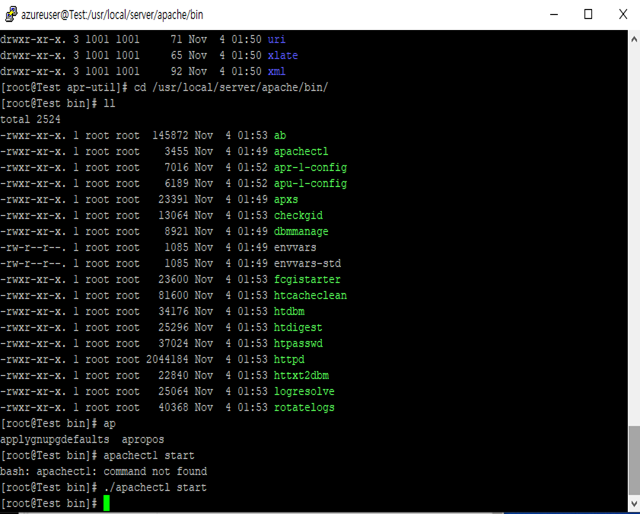Click the scrollbar down arrow
This screenshot has width=640, height=514.
634,503
